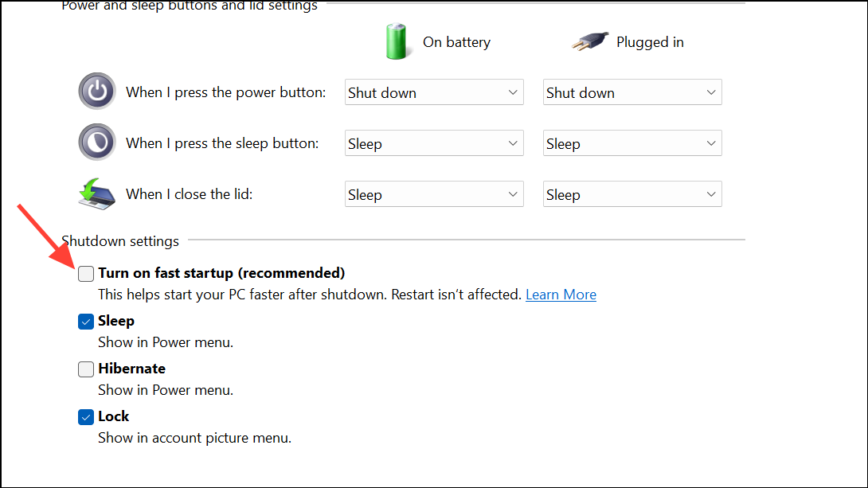Open sleep button Plugged in dropdown
Viewport: 868px width, 488px height.
pos(631,142)
